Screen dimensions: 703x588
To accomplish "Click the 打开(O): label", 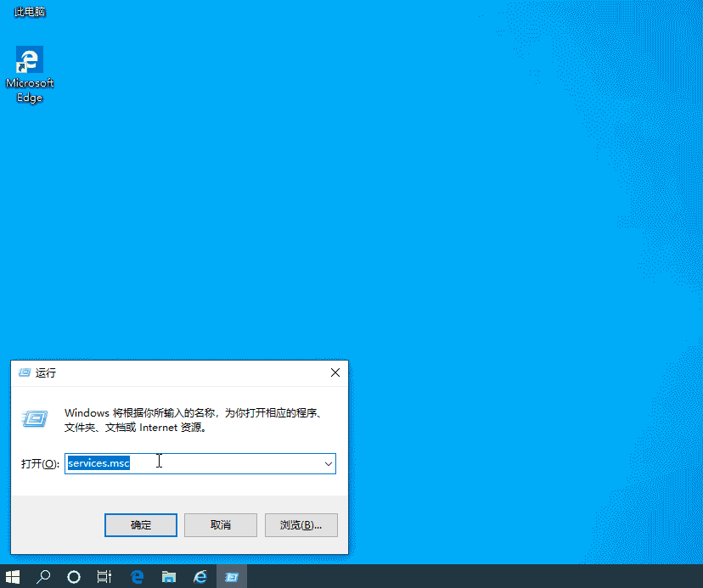I will pyautogui.click(x=40, y=464).
